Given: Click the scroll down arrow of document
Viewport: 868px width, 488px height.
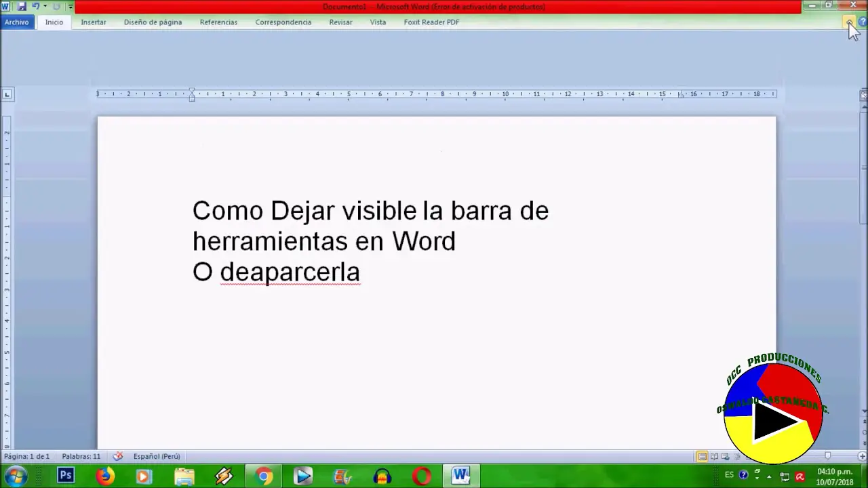Looking at the screenshot, I should pyautogui.click(x=863, y=410).
